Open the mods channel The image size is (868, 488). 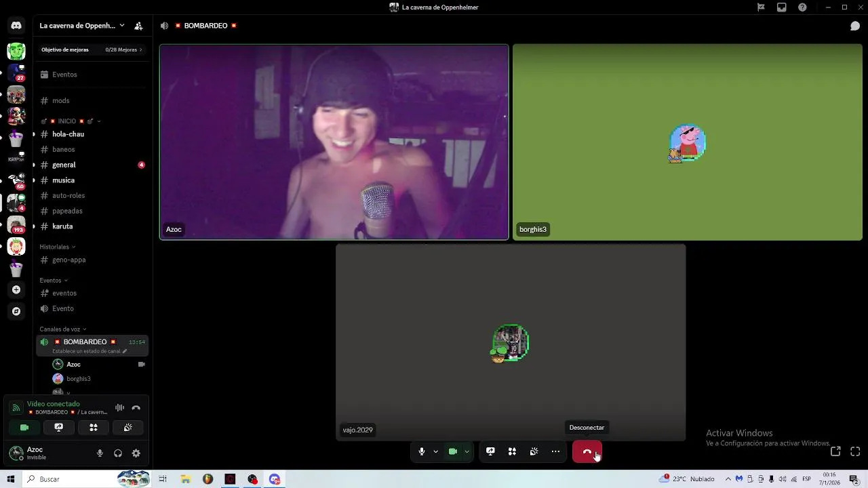[x=92, y=100]
